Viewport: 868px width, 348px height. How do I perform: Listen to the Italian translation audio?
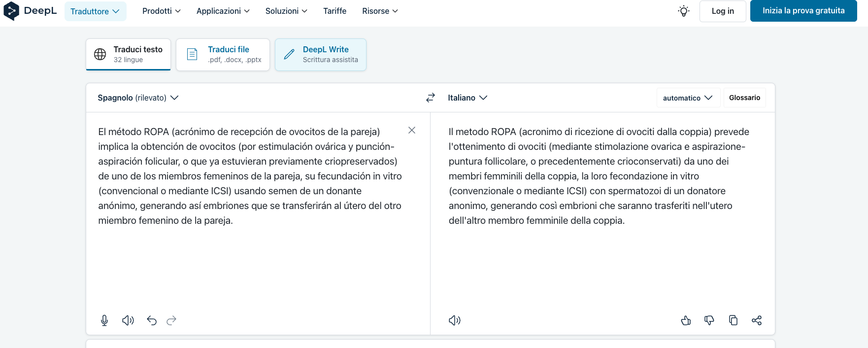tap(454, 320)
